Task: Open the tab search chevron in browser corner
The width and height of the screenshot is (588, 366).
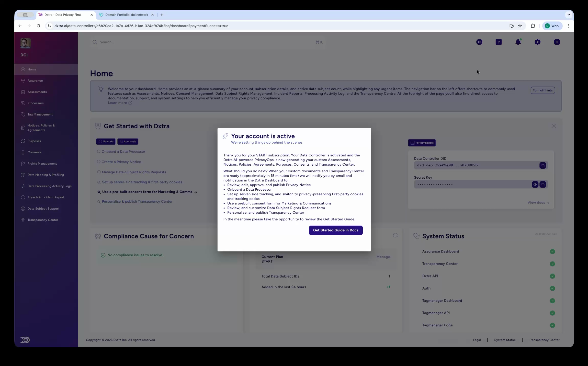Action: [x=569, y=15]
